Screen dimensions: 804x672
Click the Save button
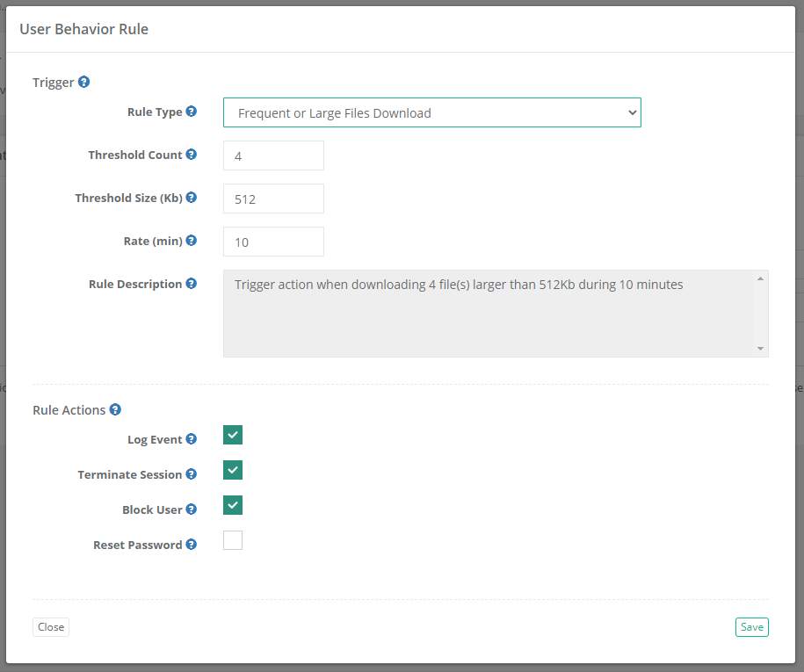(x=751, y=626)
